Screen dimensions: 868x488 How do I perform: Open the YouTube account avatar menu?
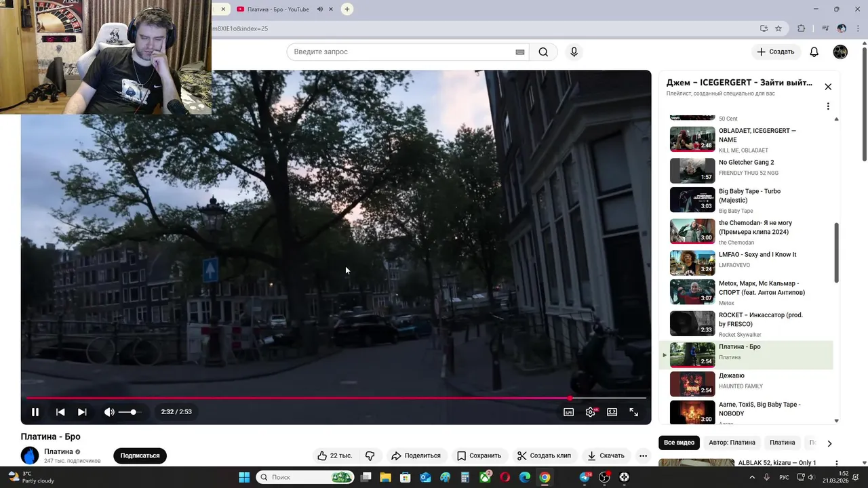coord(840,52)
